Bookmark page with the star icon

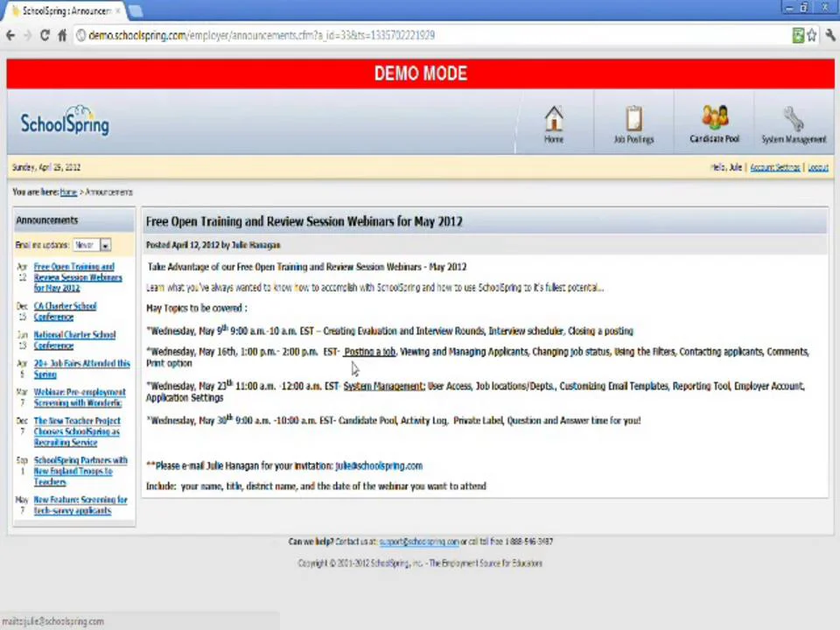[812, 35]
